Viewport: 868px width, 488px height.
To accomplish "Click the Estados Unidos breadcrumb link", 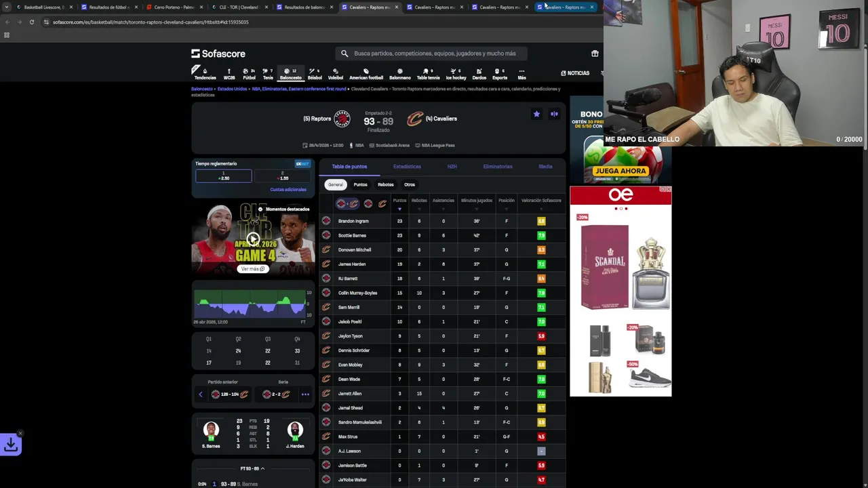I will [x=232, y=89].
